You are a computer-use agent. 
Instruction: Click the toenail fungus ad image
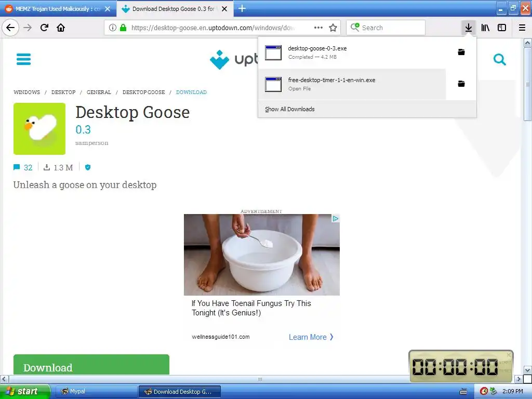[262, 255]
